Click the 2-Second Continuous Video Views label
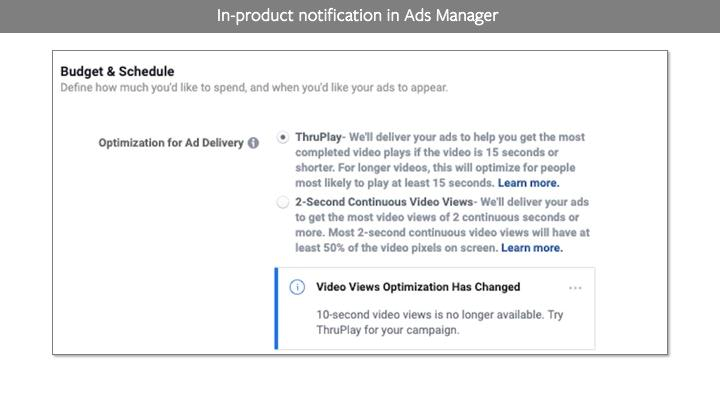This screenshot has height=405, width=720. pos(384,202)
